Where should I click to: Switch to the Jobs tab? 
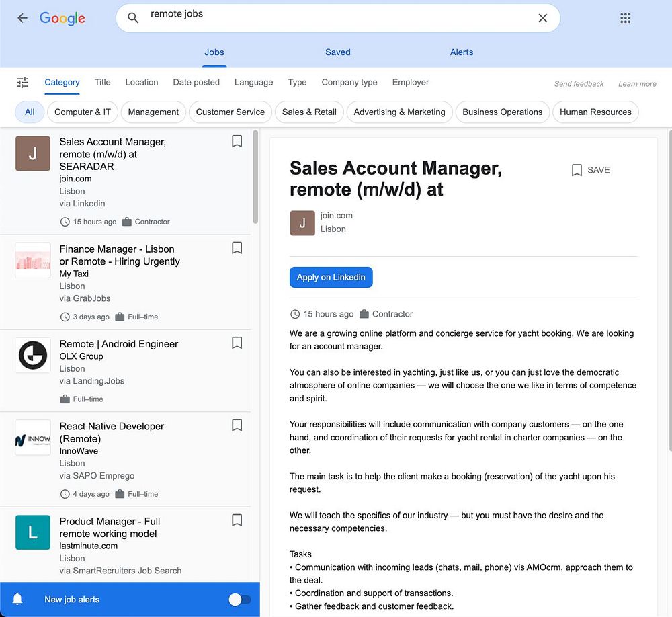[x=214, y=52]
